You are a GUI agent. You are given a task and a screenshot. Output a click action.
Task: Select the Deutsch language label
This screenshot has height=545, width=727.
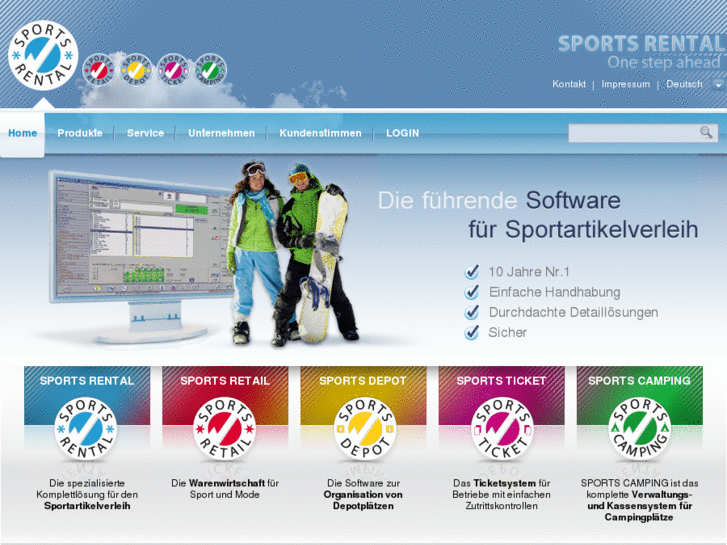684,84
